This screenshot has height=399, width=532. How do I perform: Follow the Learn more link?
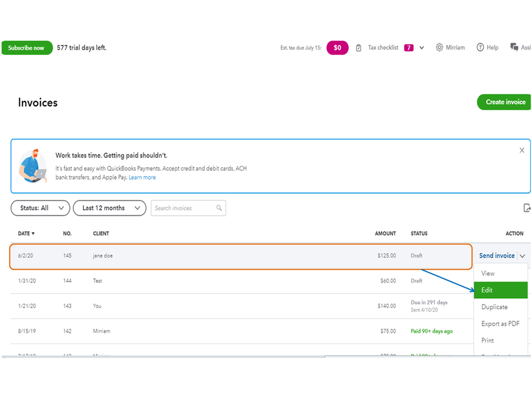point(142,177)
